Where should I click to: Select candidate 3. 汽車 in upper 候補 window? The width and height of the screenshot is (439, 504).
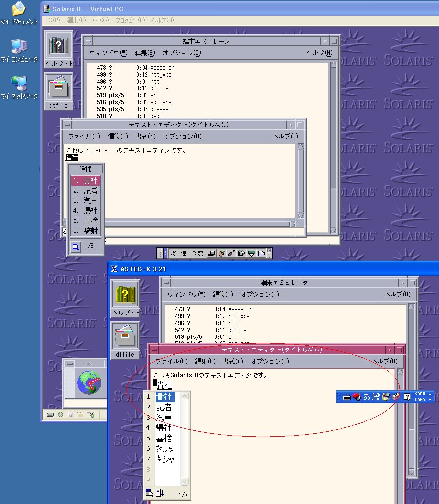(85, 201)
